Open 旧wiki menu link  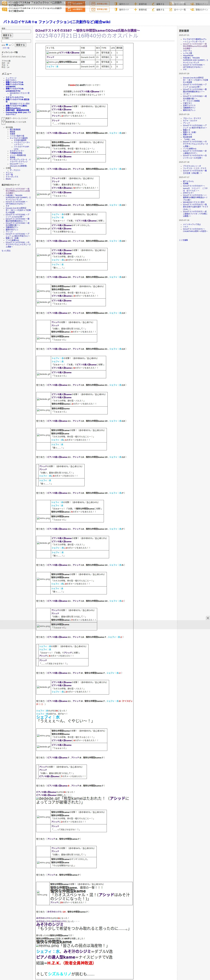8,179
